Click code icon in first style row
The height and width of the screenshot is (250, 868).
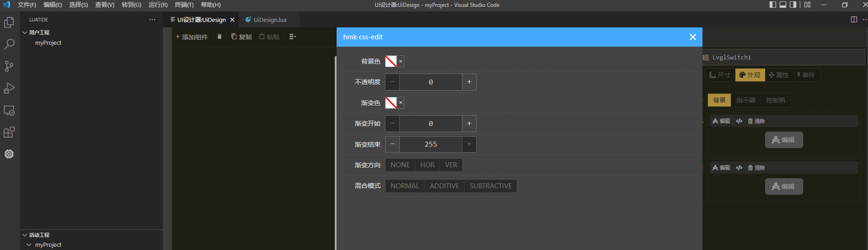(x=739, y=121)
